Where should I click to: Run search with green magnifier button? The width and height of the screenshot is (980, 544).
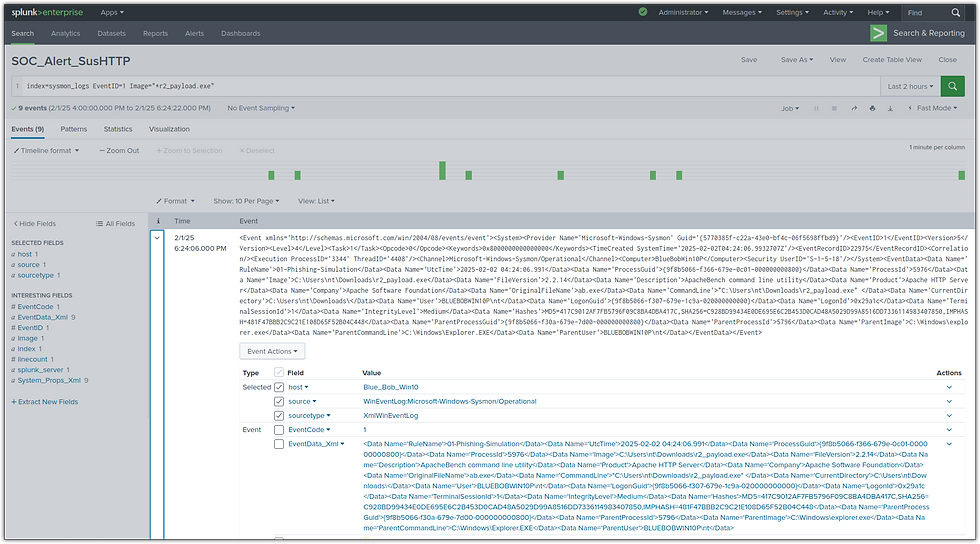pos(952,86)
